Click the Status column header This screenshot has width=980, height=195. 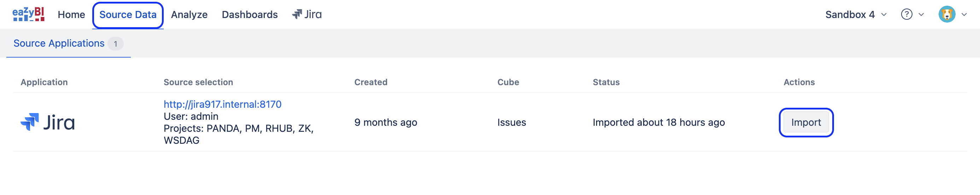click(x=606, y=82)
